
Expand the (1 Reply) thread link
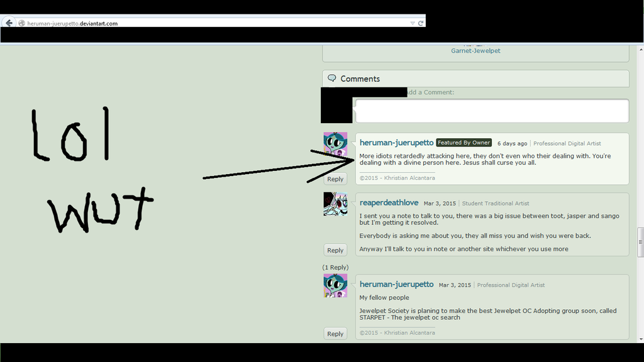tap(335, 267)
